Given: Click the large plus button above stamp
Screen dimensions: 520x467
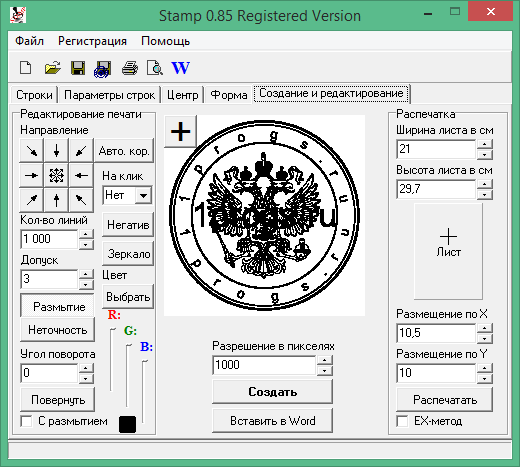Looking at the screenshot, I should tap(180, 131).
